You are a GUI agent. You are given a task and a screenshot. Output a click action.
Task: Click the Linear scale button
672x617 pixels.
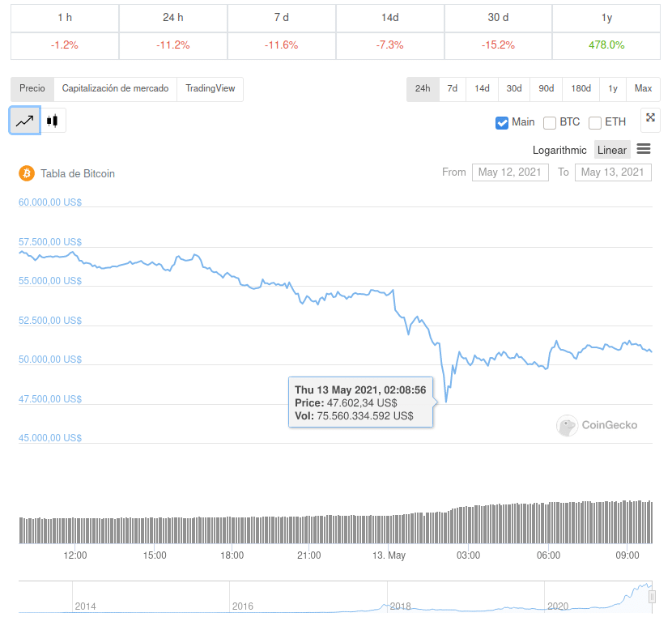(612, 150)
